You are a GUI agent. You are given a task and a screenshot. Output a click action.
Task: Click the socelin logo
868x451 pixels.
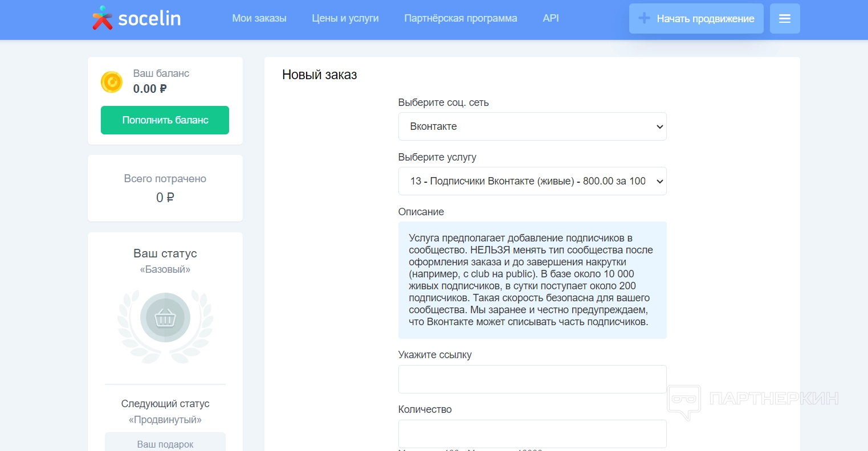(137, 18)
